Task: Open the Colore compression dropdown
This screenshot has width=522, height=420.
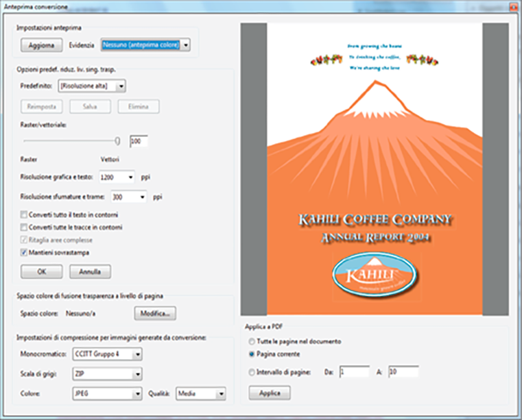Action: point(107,394)
